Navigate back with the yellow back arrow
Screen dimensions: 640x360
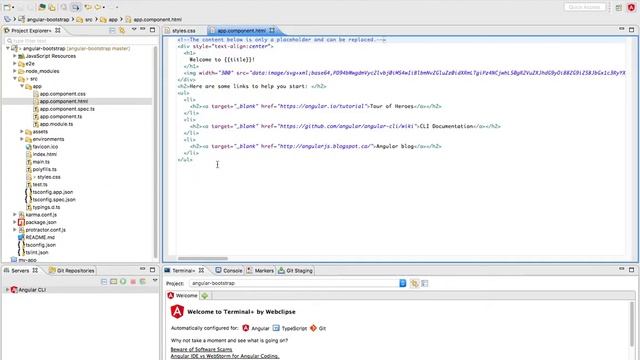click(88, 7)
